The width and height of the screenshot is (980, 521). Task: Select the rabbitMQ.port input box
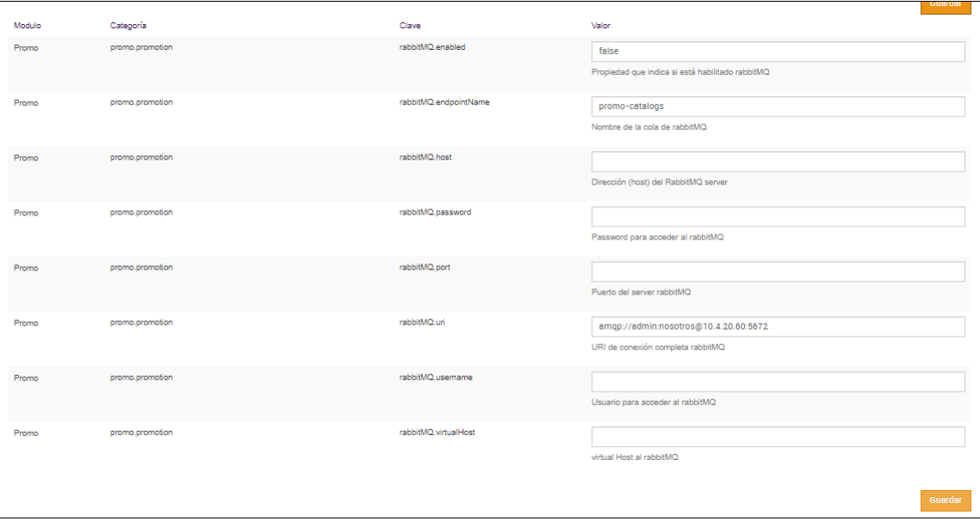[x=777, y=271]
